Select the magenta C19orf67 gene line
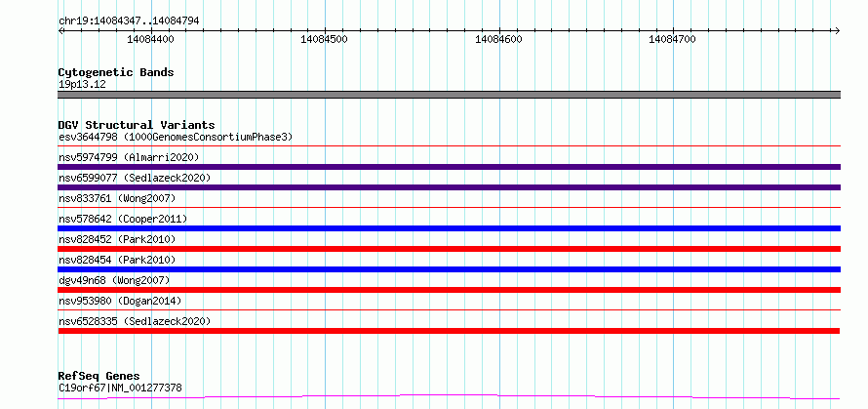The width and height of the screenshot is (868, 409). (449, 396)
